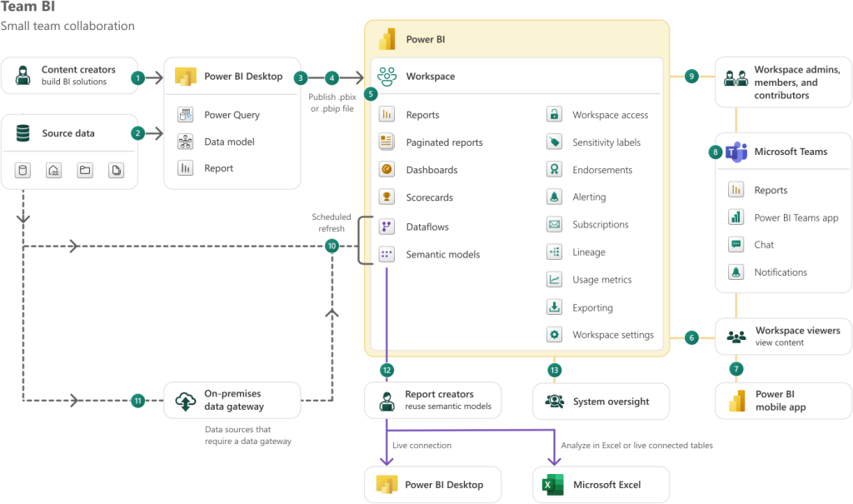Click the Dataflows icon
The image size is (853, 504).
[x=387, y=227]
